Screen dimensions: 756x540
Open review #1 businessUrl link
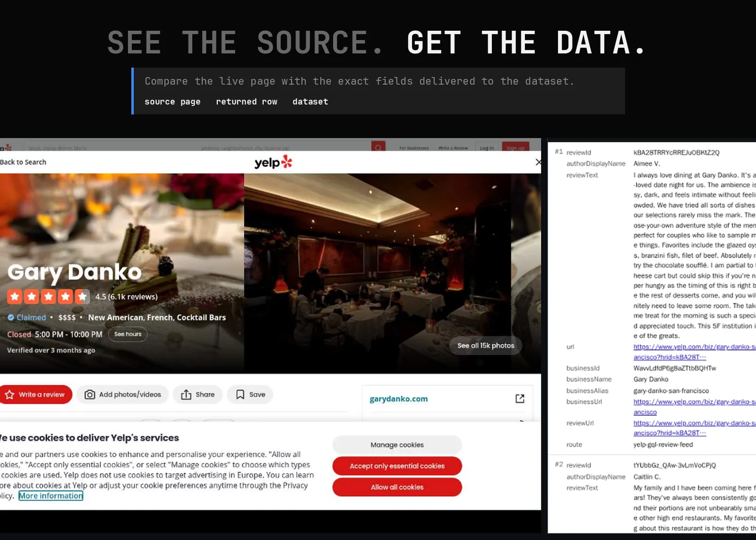(695, 407)
